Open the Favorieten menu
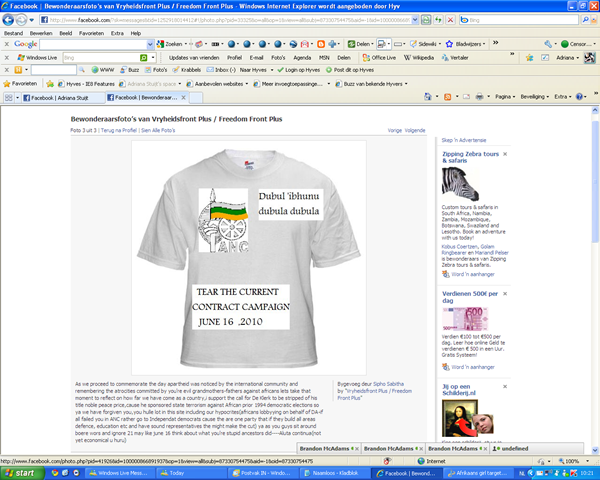Viewport: 600px width, 480px height. pyautogui.click(x=91, y=33)
